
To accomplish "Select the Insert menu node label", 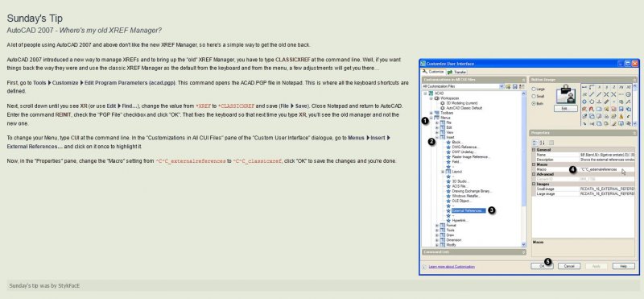I will (450, 137).
